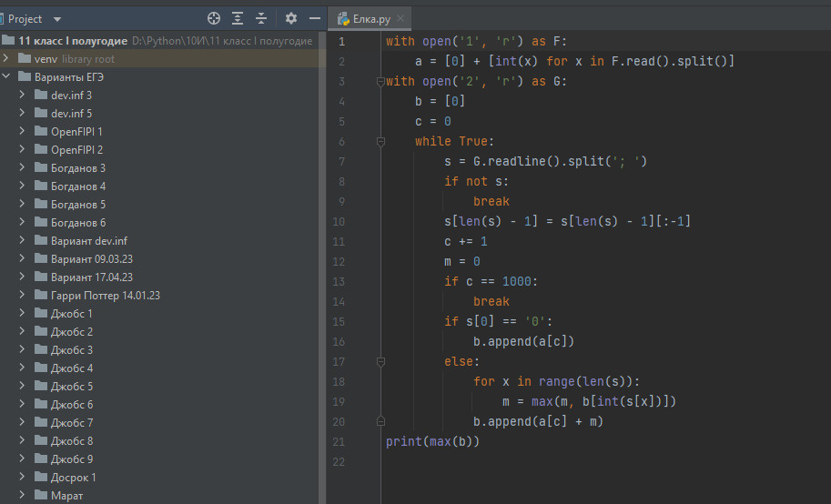Open the Project view dropdown
Image resolution: width=831 pixels, height=504 pixels.
pyautogui.click(x=58, y=19)
